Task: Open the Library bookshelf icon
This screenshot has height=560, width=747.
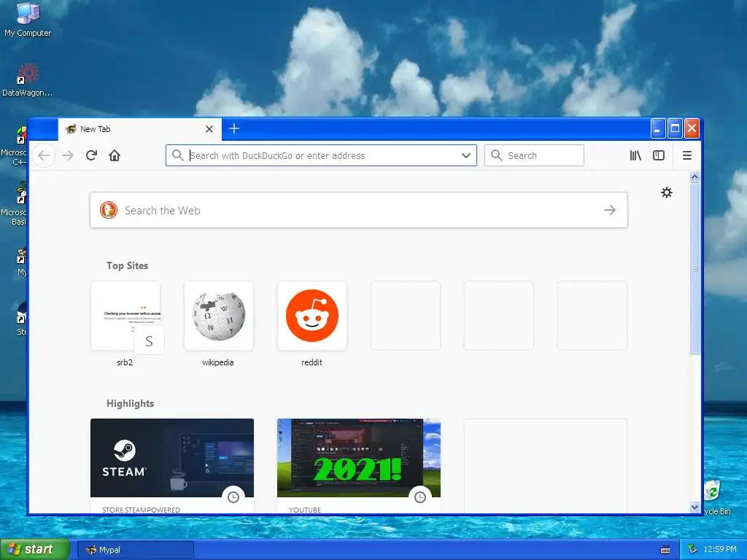Action: tap(635, 155)
